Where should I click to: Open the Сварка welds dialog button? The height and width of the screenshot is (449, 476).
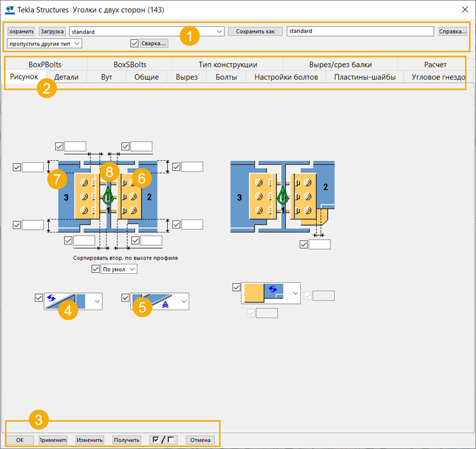tap(154, 44)
